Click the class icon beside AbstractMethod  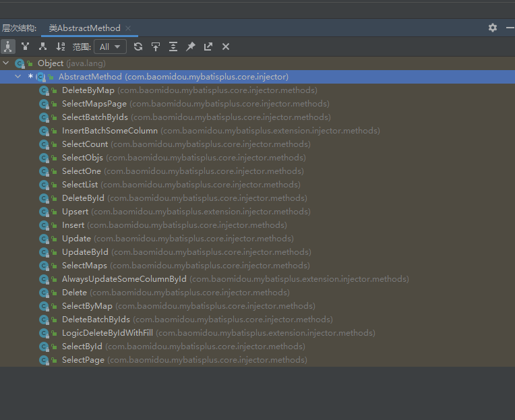tap(41, 77)
